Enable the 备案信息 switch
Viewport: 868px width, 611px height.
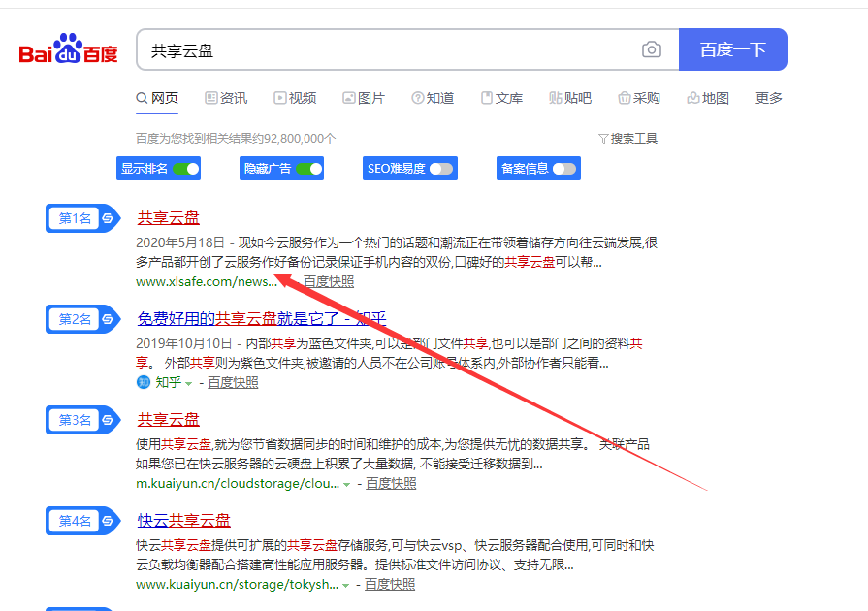coord(564,169)
